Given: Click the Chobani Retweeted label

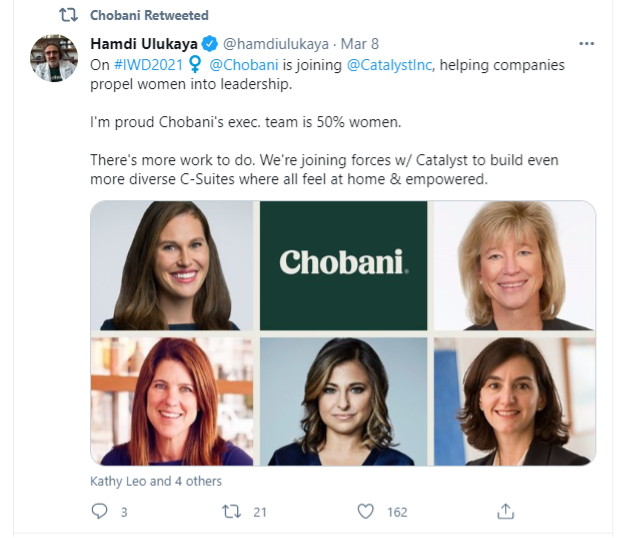Looking at the screenshot, I should point(149,15).
